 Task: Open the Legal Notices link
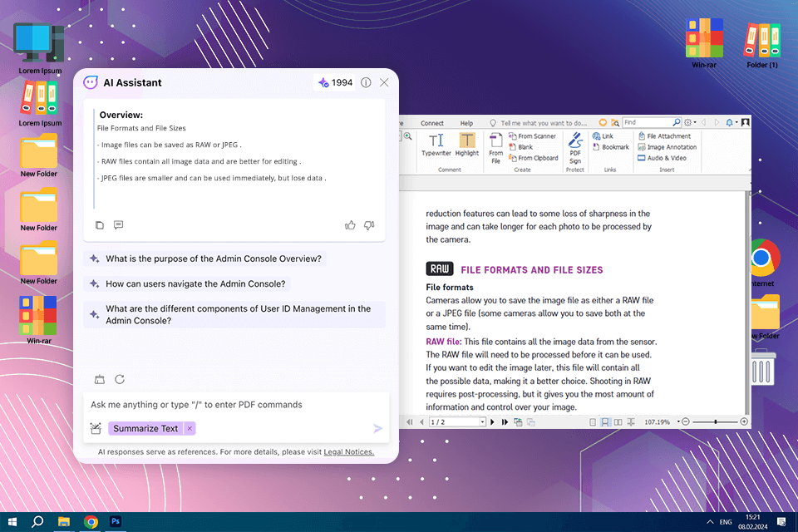348,452
